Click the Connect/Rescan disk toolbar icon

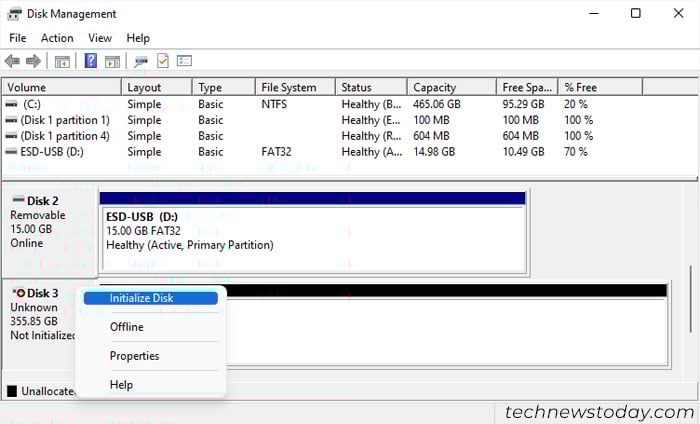(x=141, y=61)
